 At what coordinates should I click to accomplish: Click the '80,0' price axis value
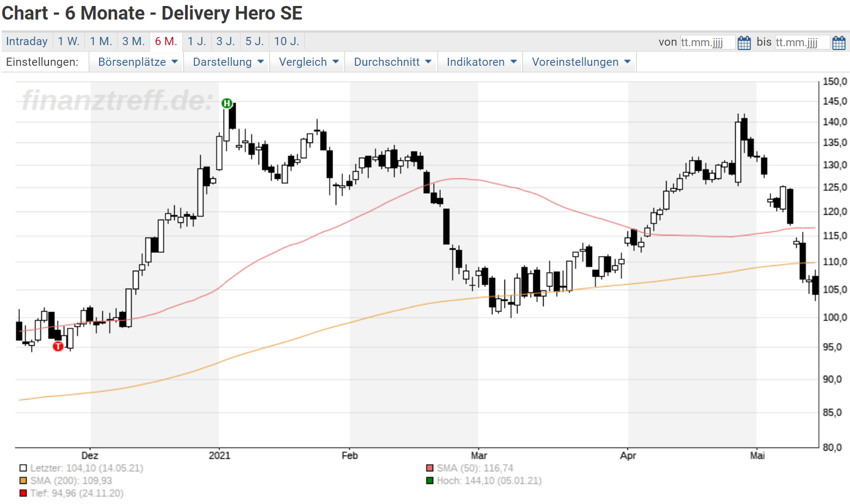point(833,447)
